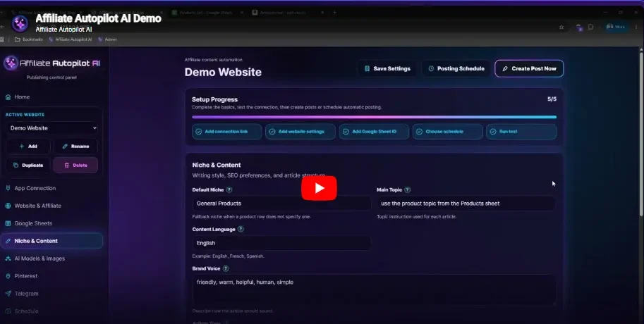Open App Connection section
Image resolution: width=644 pixels, height=324 pixels.
(x=35, y=188)
